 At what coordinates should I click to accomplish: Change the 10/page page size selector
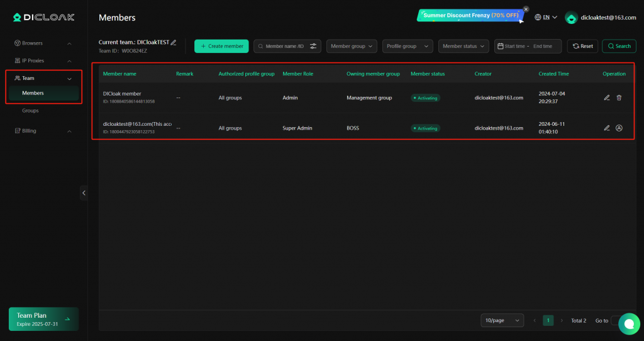[x=501, y=320]
